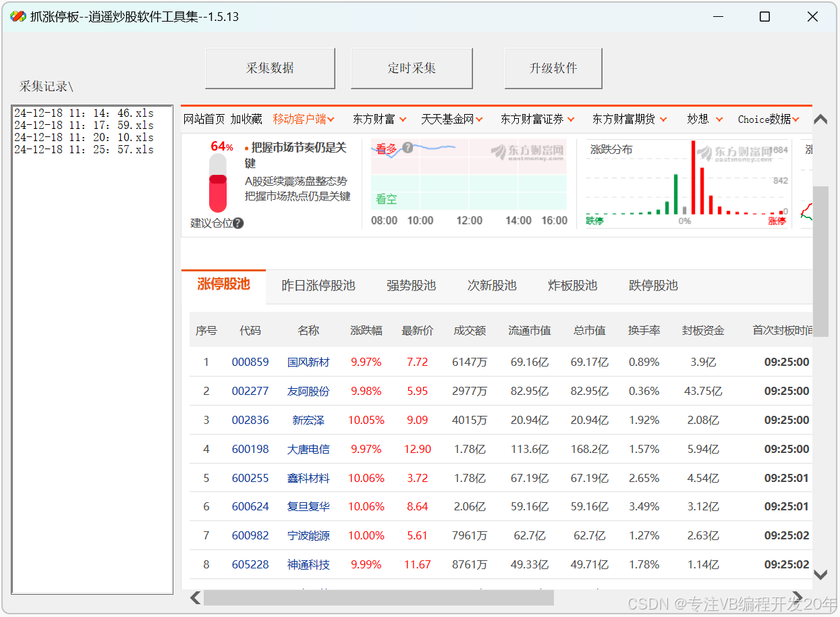Select record 24-12-18 11:25:57.xls

pos(84,150)
